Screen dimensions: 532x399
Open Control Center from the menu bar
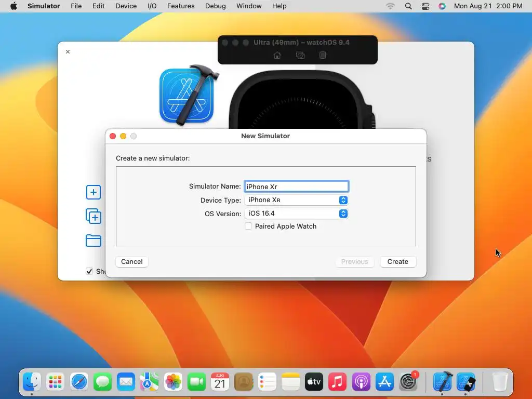point(425,6)
